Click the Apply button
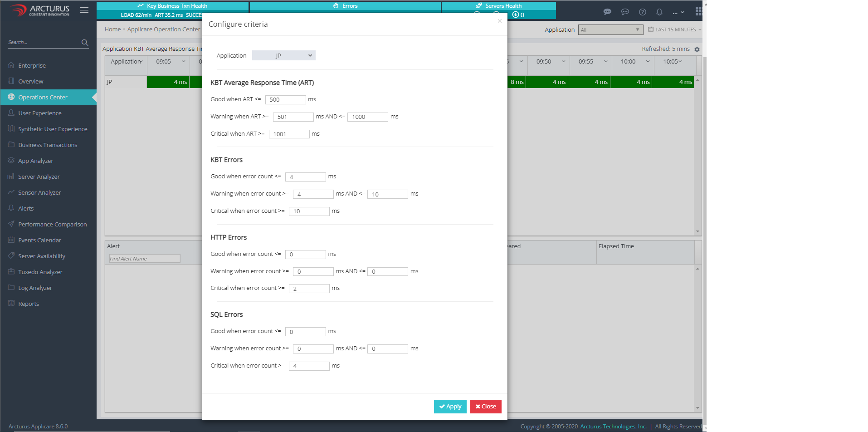Screen dimensions: 868x432 click(x=450, y=407)
